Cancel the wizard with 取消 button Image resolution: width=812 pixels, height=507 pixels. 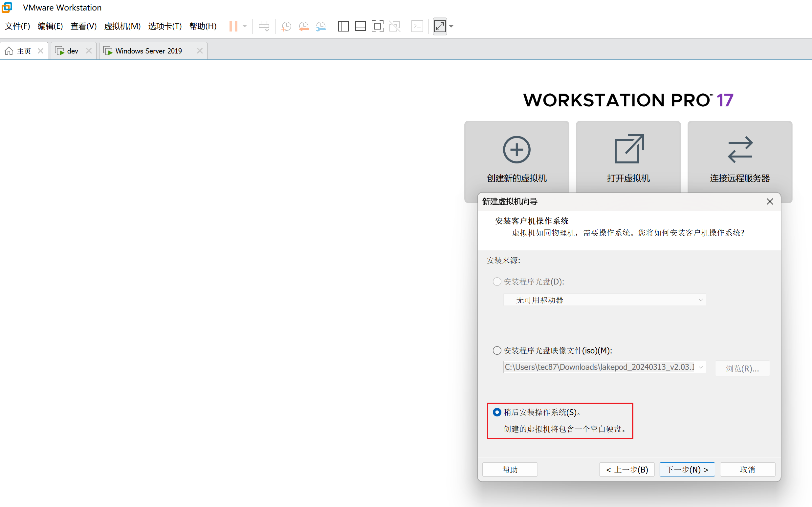748,470
